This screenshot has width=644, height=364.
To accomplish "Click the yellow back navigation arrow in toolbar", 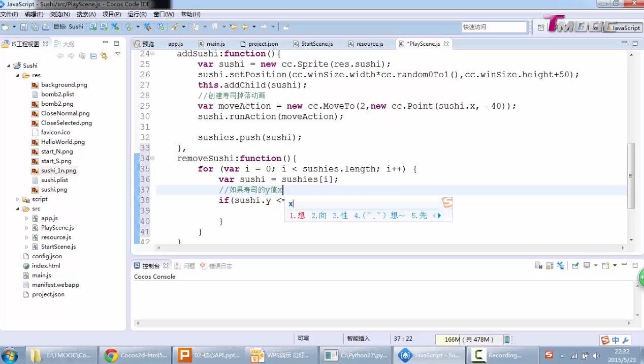I will (x=245, y=27).
